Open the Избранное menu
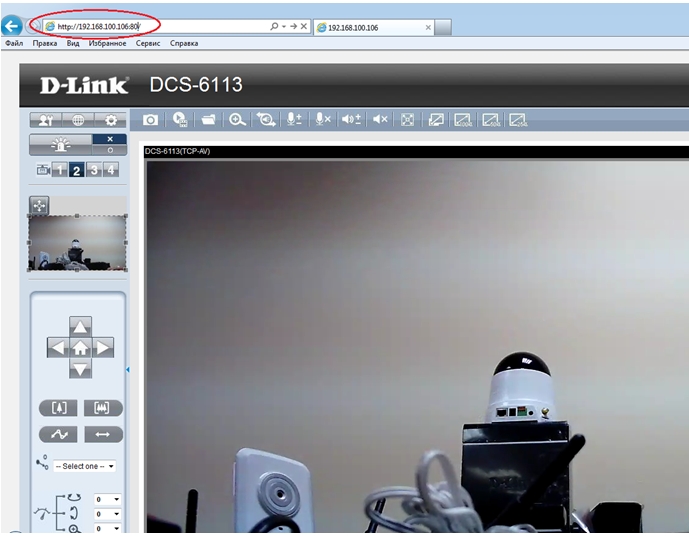The height and width of the screenshot is (536, 689). [x=106, y=43]
